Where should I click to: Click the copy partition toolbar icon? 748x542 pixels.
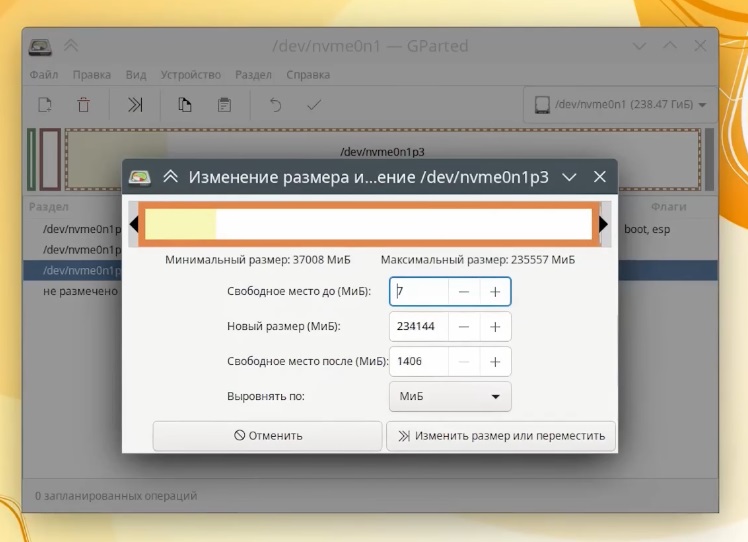pos(185,104)
